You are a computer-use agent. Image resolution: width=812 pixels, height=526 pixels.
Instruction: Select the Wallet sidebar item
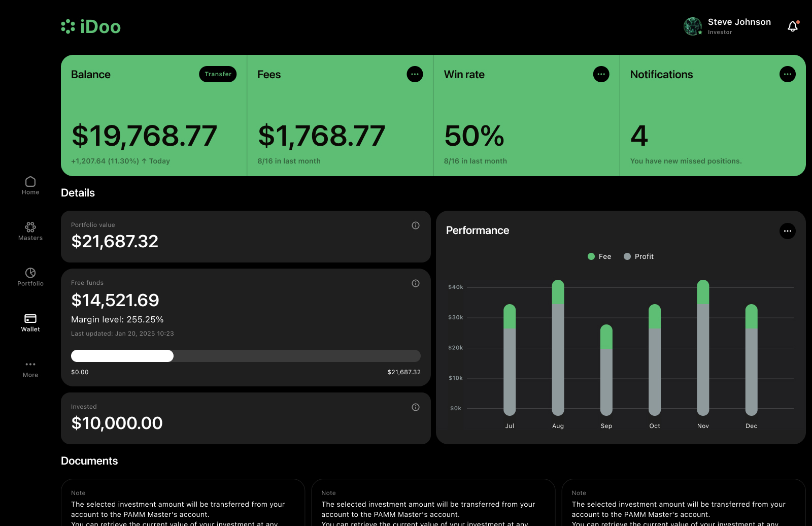30,322
